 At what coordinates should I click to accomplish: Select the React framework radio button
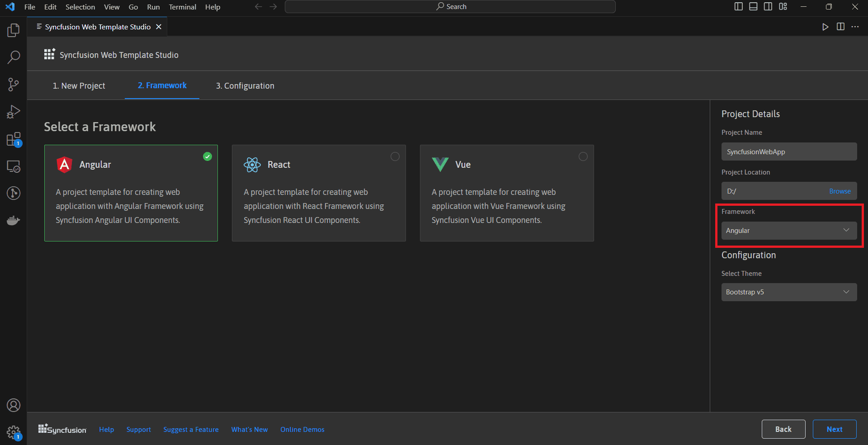(395, 156)
